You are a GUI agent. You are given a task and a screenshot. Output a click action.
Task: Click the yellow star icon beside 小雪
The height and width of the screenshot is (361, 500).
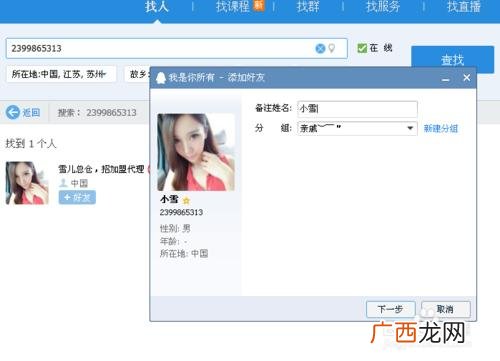coord(186,200)
